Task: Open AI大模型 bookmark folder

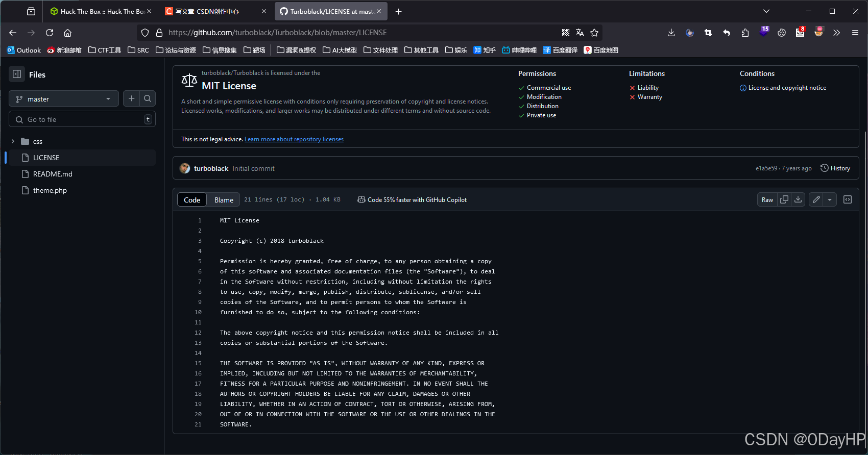Action: (340, 50)
